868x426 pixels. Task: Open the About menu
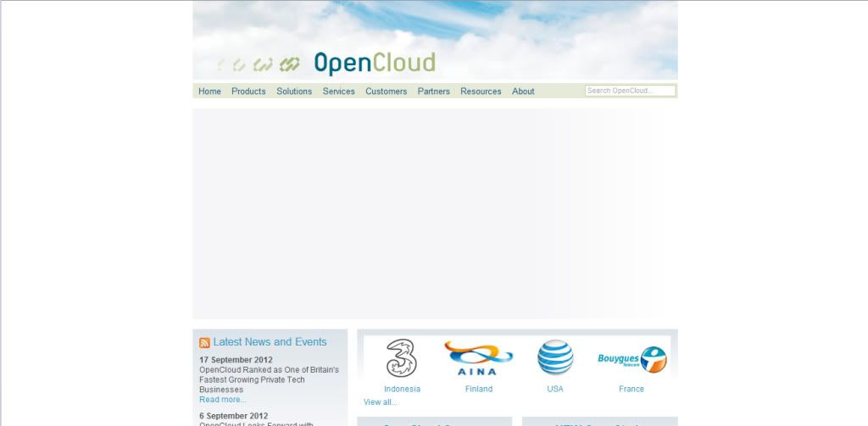point(523,91)
